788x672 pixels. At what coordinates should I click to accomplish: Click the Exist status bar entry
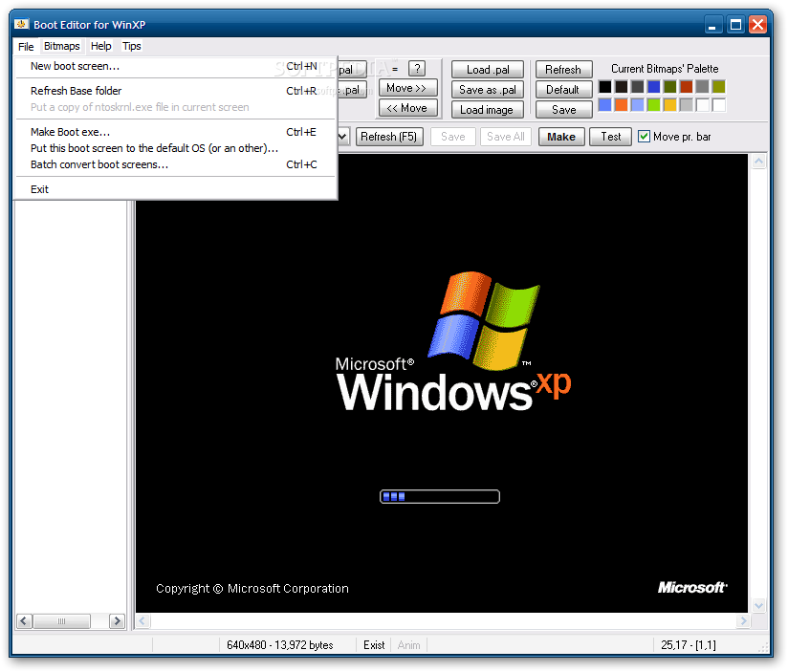point(374,645)
